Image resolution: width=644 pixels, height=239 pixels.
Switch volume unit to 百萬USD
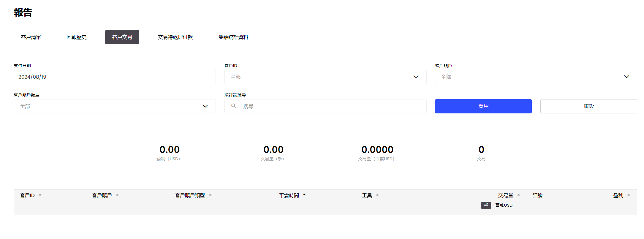click(x=504, y=205)
